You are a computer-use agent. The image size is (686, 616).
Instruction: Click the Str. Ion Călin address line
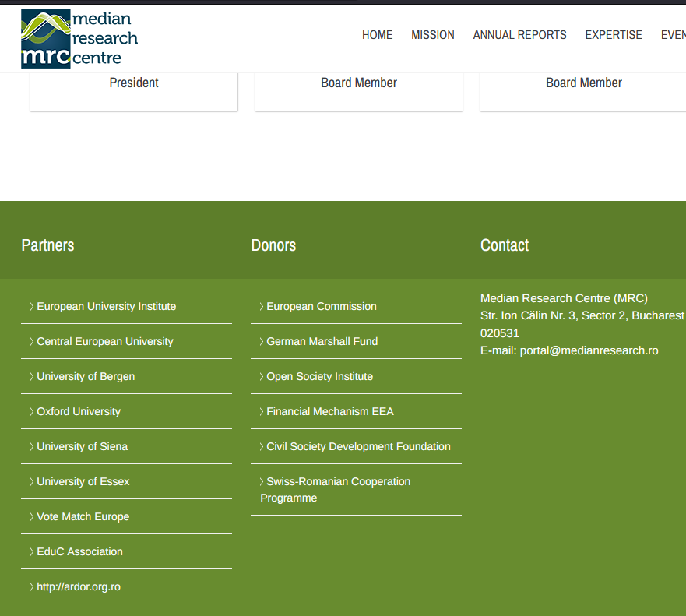click(x=582, y=315)
